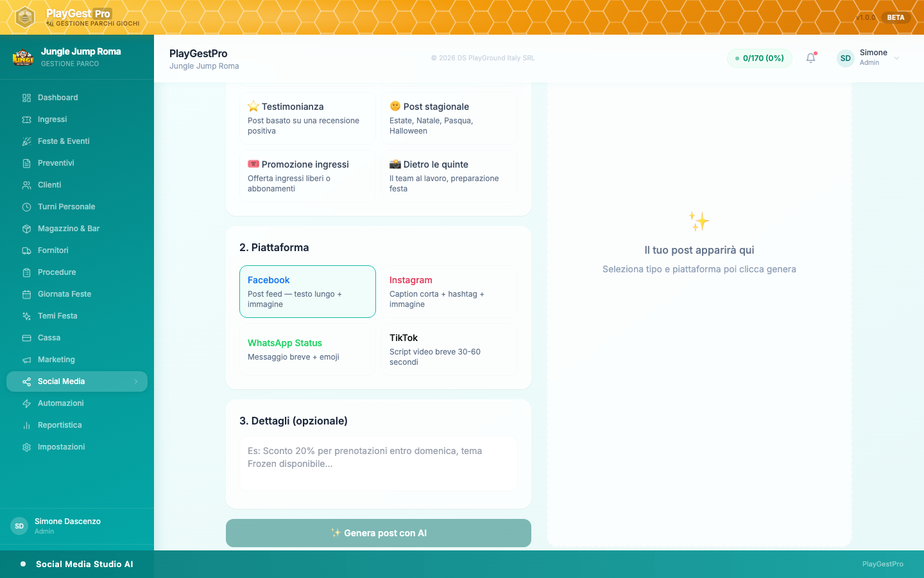Click the notification bell icon
924x578 pixels.
[811, 58]
